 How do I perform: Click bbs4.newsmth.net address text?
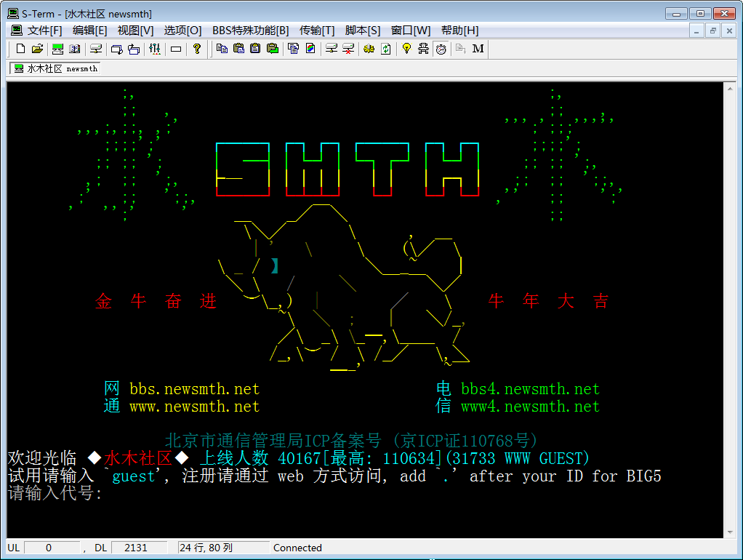tap(530, 389)
